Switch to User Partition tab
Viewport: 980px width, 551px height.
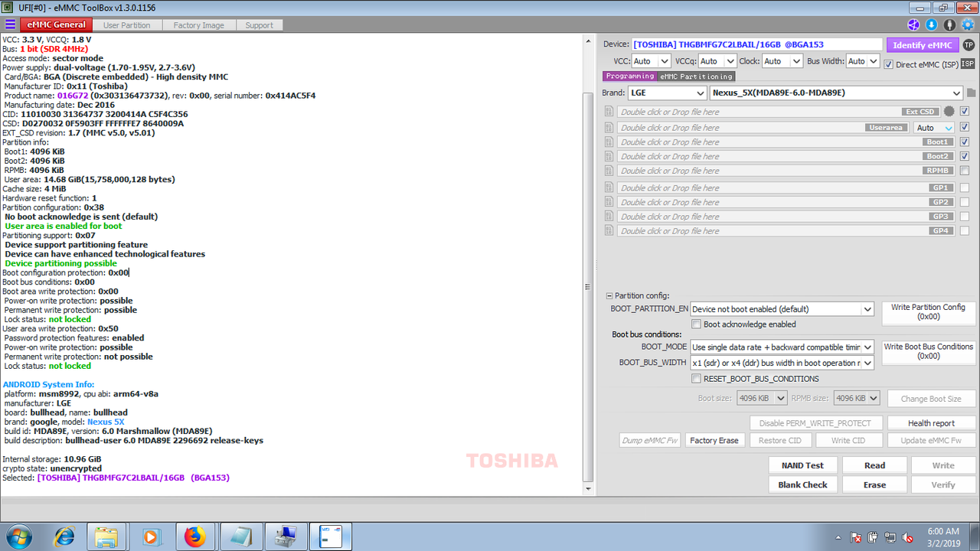coord(127,25)
